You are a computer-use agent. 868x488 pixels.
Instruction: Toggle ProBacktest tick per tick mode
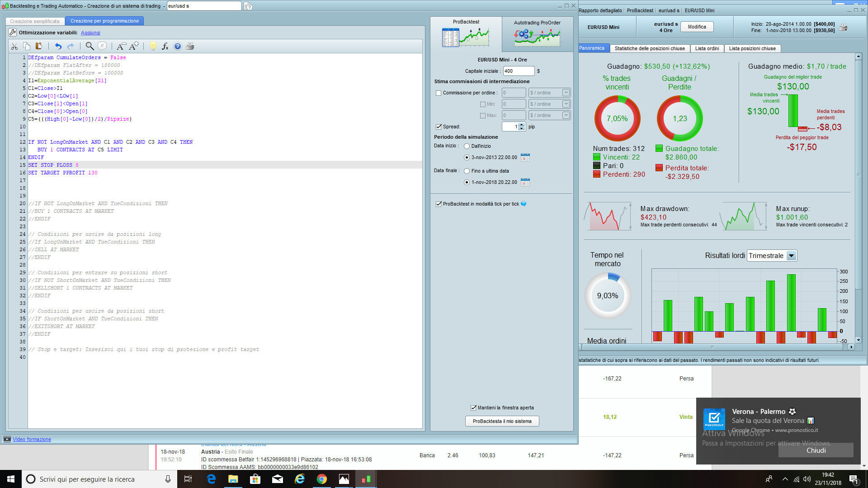tap(439, 204)
